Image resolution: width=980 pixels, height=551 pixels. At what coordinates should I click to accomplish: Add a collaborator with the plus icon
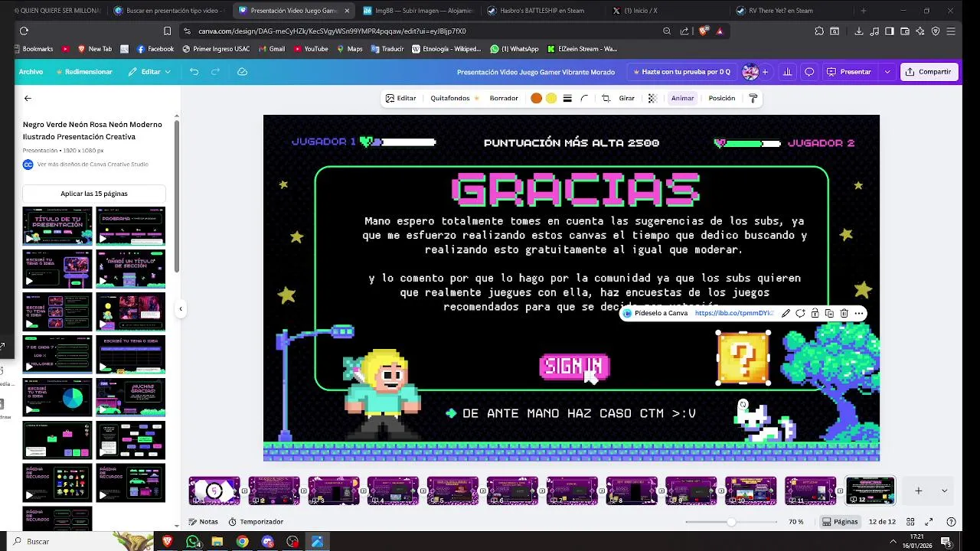pos(765,72)
